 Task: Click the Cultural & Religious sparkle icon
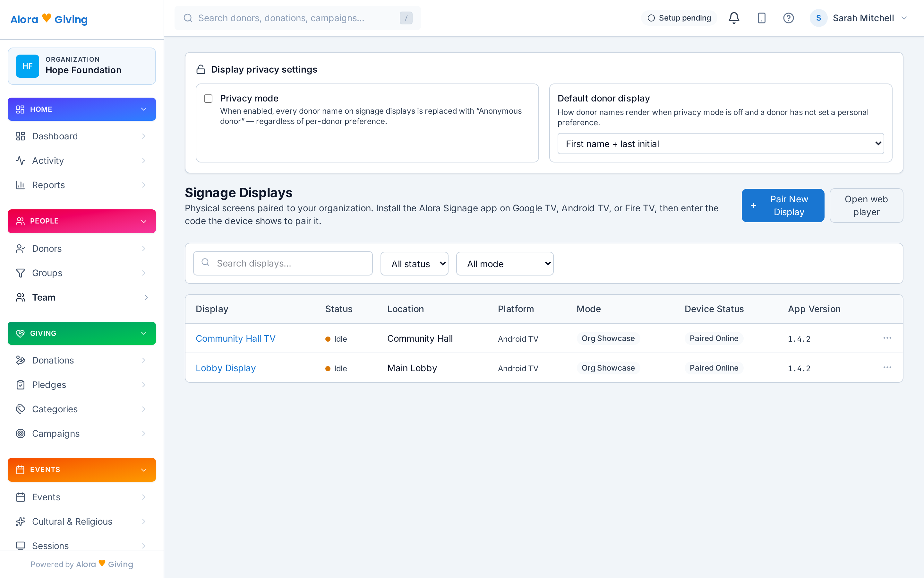[20, 521]
